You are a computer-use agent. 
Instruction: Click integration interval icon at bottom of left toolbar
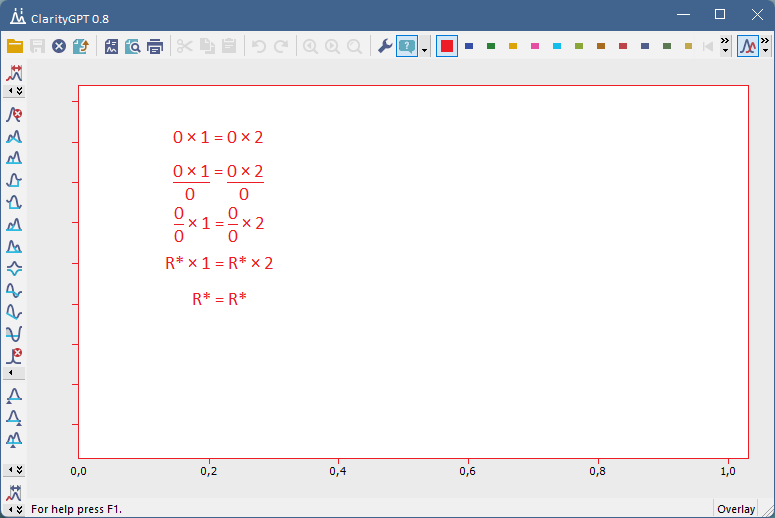coord(14,493)
